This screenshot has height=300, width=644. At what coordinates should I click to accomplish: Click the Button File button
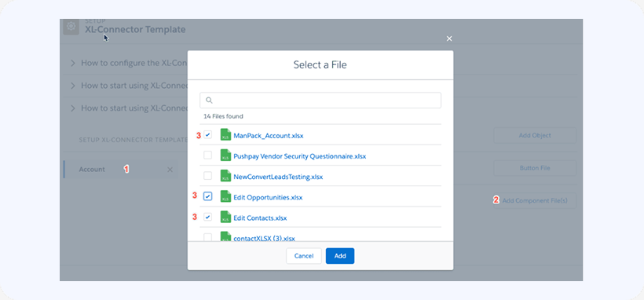[x=535, y=168]
